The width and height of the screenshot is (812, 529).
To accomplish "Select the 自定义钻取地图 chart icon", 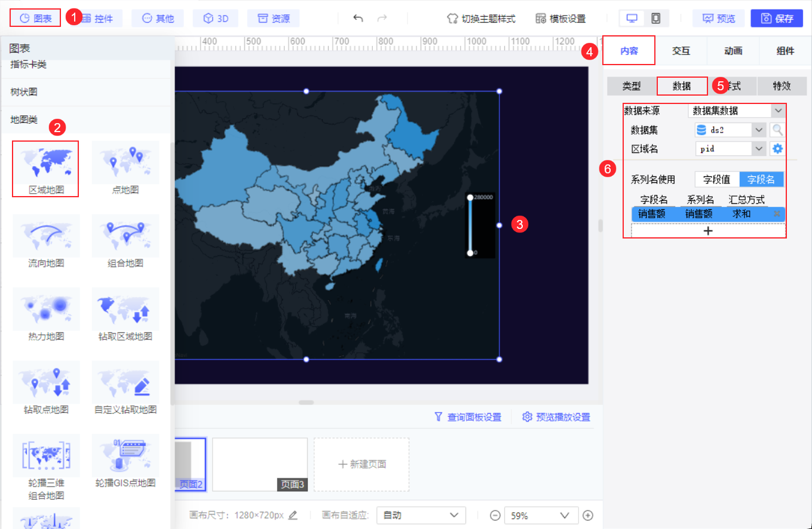I will [x=125, y=383].
